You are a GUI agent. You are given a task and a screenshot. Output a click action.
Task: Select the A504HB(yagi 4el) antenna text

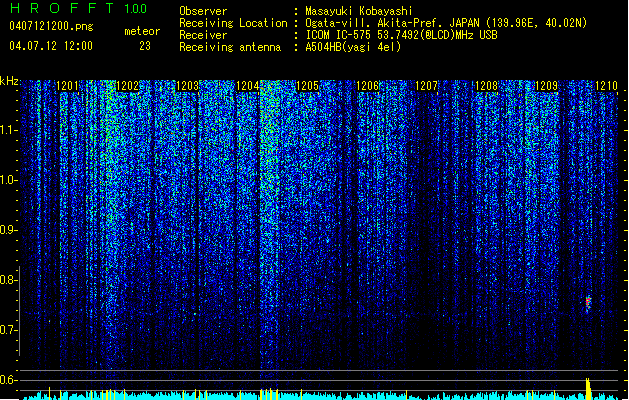[353, 47]
